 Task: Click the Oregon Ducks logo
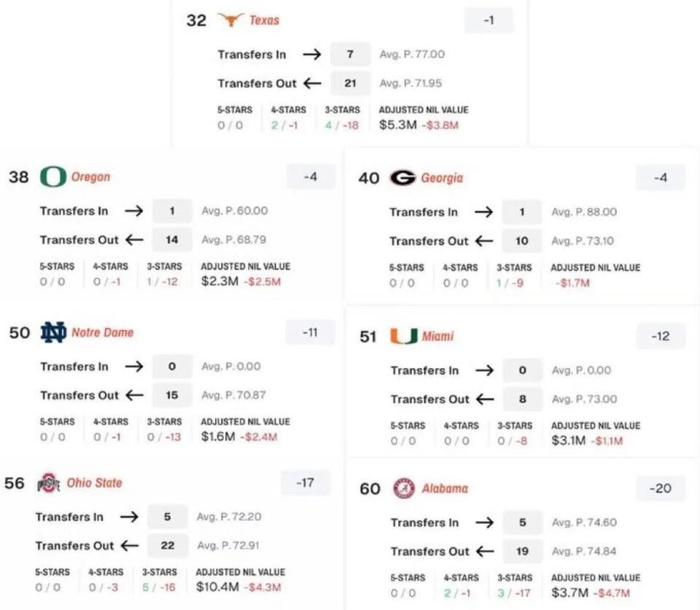click(x=52, y=176)
